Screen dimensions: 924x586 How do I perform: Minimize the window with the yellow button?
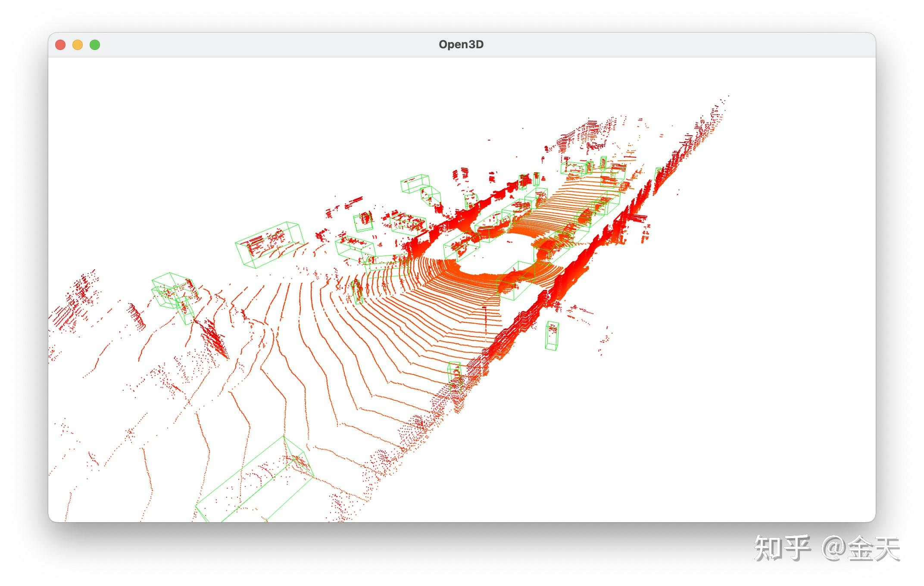pos(78,45)
